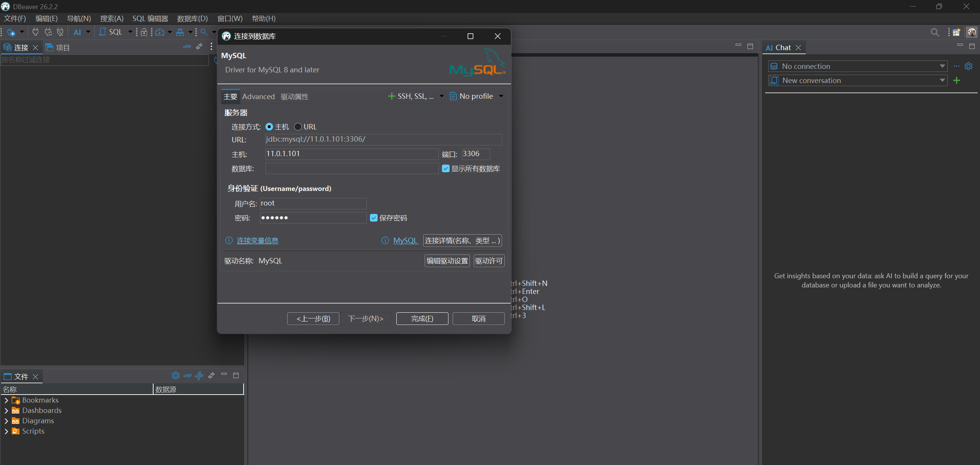Open the SQL editor toolbar button
Screen dimensions: 980x465
pos(111,32)
